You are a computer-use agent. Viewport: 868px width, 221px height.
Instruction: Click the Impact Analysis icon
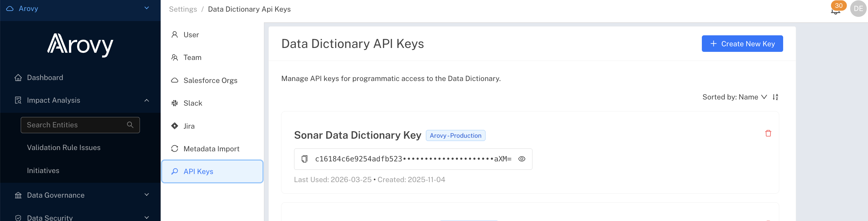click(x=18, y=100)
